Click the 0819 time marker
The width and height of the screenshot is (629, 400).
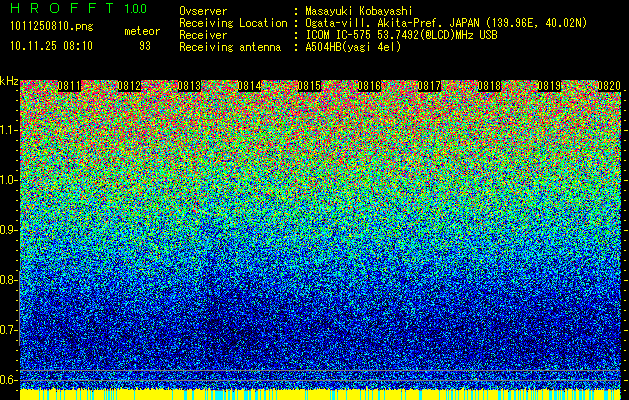coord(549,86)
